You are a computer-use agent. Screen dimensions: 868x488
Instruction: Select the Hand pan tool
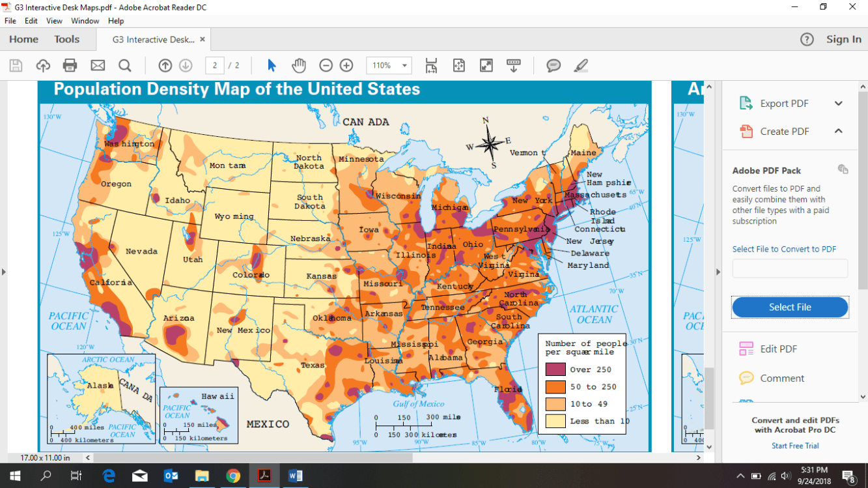[299, 65]
